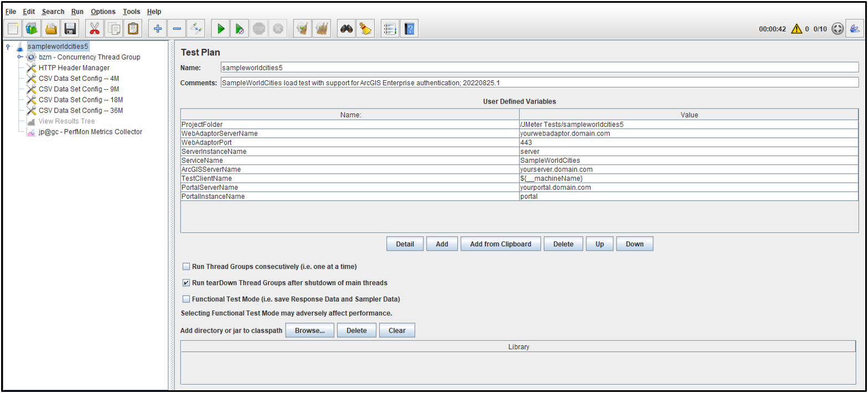Start the test with green play icon
The height and width of the screenshot is (393, 868).
[220, 28]
